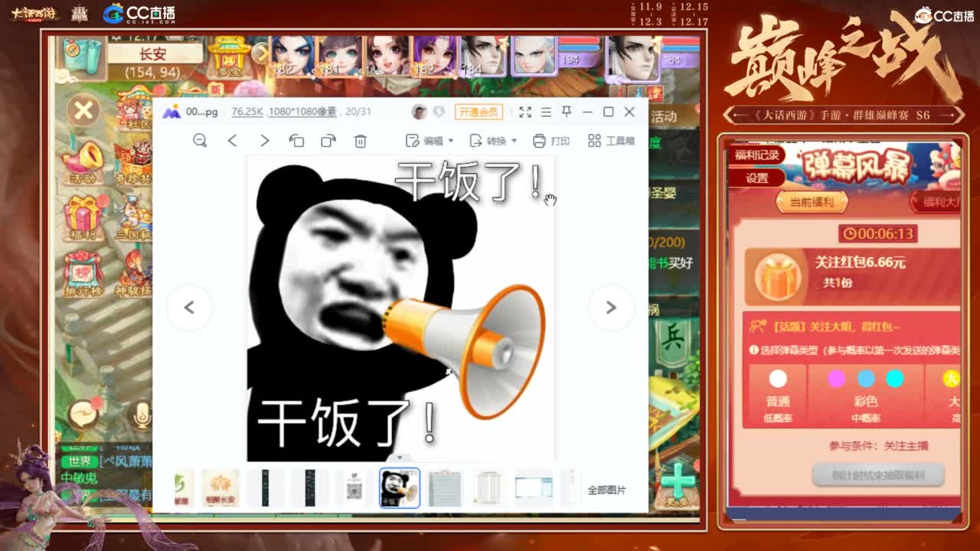Open the 排行榜 ranking icon
This screenshot has height=551, width=980.
coord(83,274)
